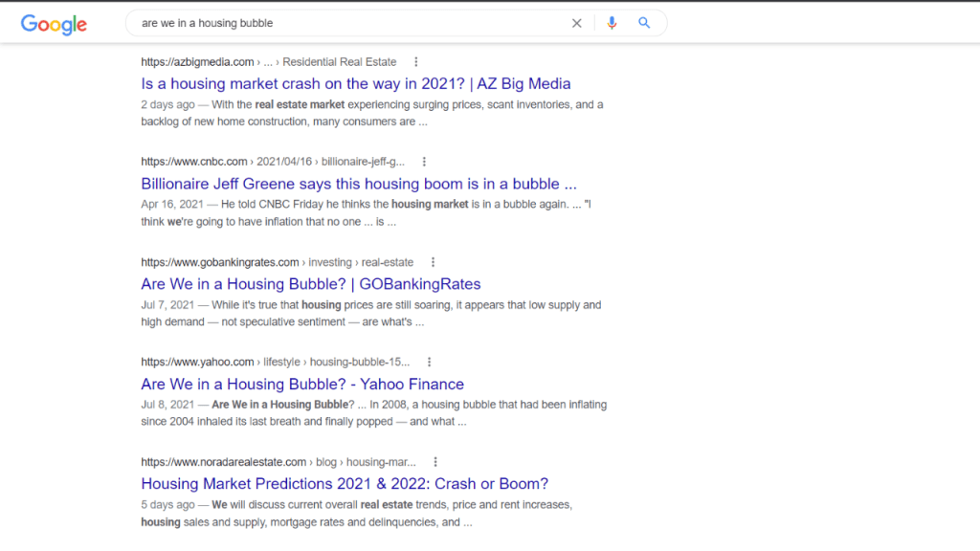Click the Google logo
Screen dimensions: 980x551
point(53,24)
